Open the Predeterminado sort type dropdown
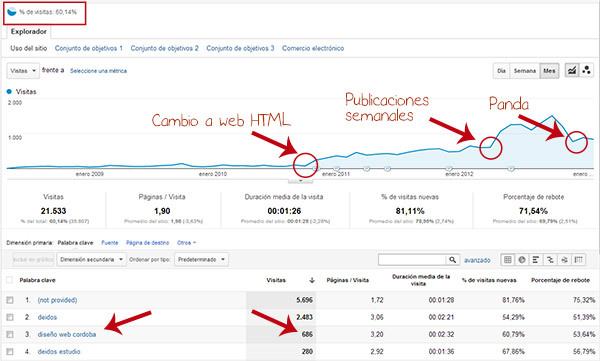 (202, 260)
